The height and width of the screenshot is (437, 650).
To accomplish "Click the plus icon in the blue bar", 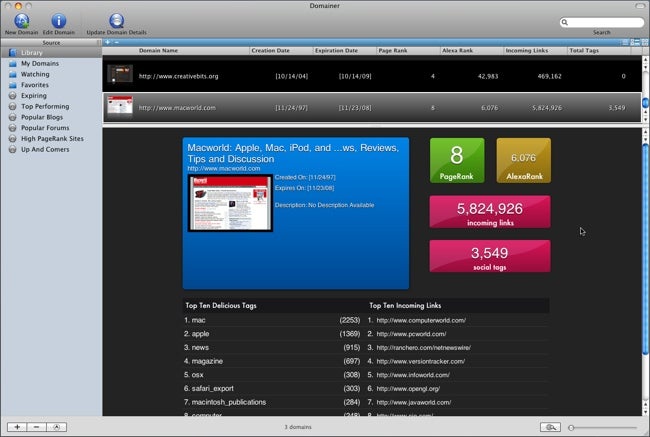I will coord(107,42).
